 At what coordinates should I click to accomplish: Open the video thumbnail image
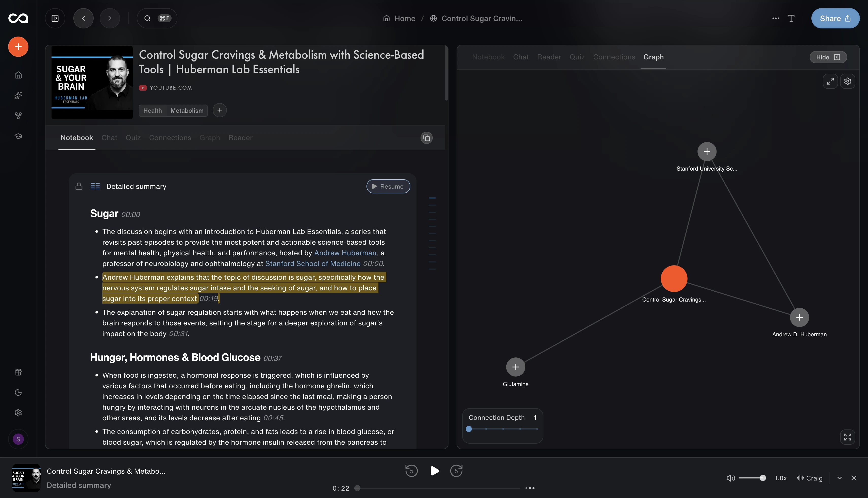tap(92, 82)
